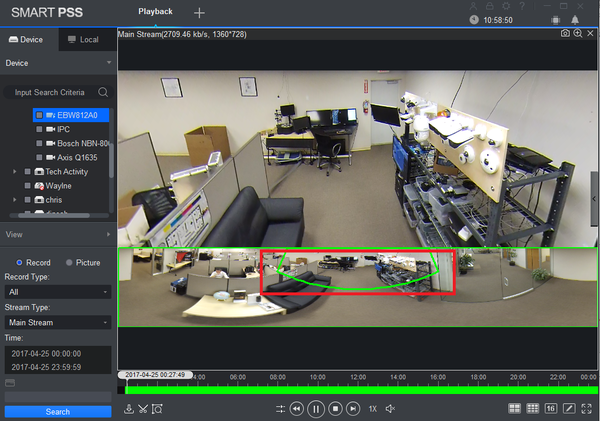Enter full screen mode
Screen dimensions: 600x421
pos(587,408)
